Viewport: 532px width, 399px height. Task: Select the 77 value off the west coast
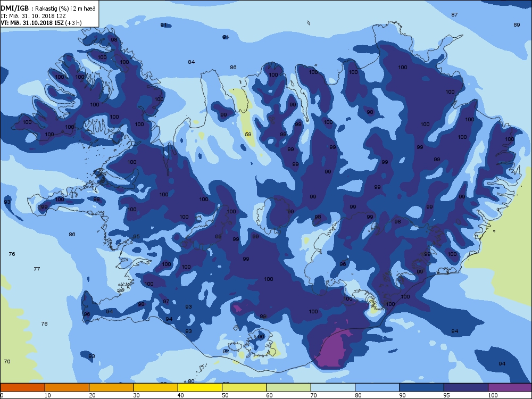[37, 269]
